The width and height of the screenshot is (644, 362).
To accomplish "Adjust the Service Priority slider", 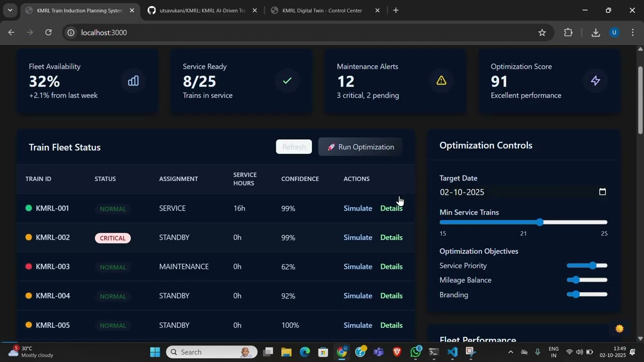I will (x=587, y=265).
